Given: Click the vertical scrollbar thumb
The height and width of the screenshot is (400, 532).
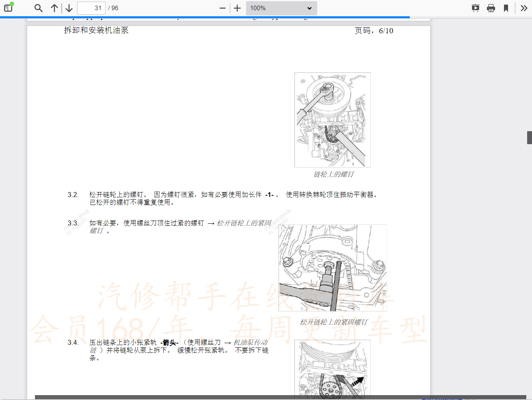Looking at the screenshot, I should [529, 138].
